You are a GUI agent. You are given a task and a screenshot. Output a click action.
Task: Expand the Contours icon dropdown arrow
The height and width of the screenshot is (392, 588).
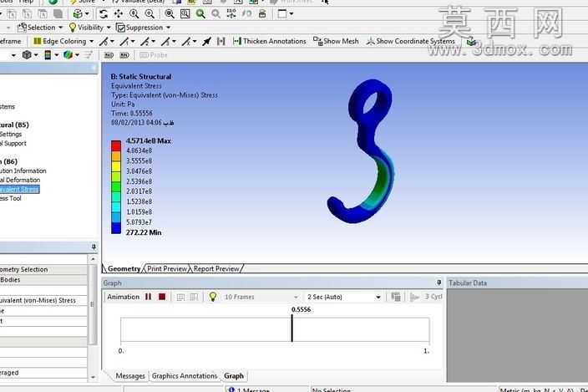[56, 55]
